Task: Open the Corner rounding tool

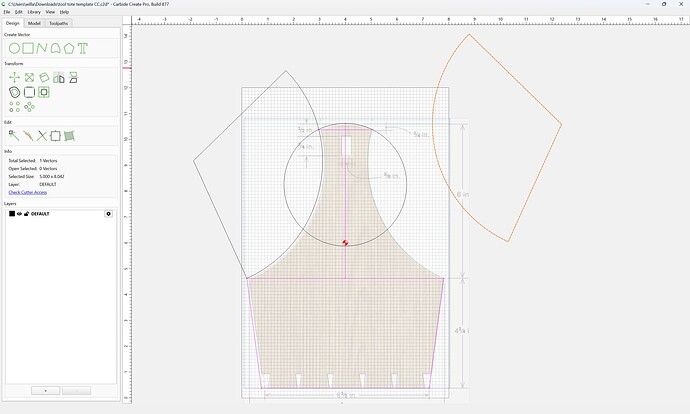Action: point(29,92)
